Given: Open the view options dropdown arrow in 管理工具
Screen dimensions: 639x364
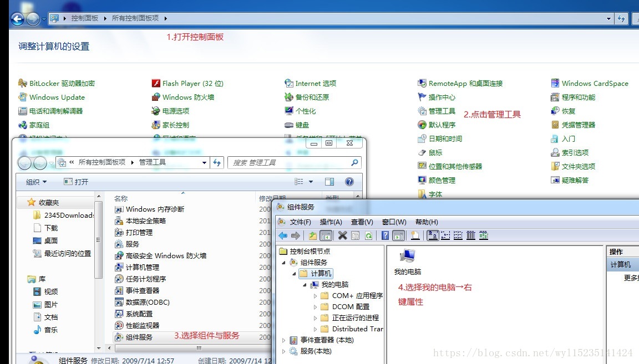Looking at the screenshot, I should (311, 182).
